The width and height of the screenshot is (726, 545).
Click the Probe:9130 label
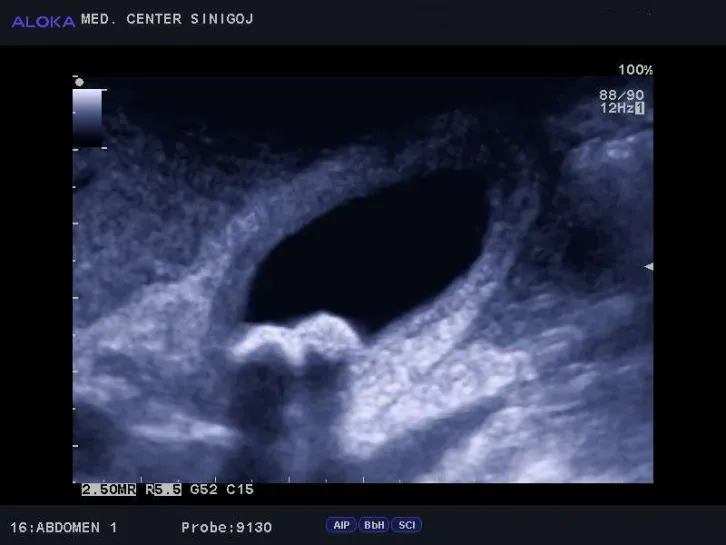[226, 527]
